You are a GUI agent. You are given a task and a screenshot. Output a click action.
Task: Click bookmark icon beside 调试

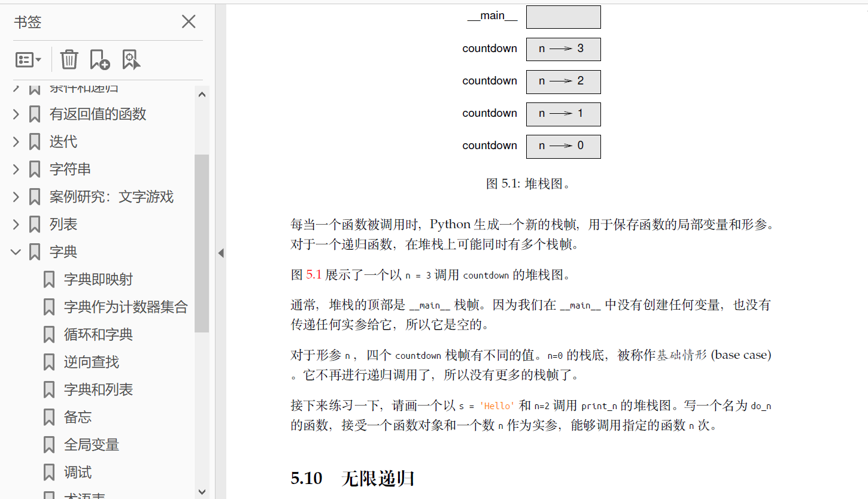[49, 472]
